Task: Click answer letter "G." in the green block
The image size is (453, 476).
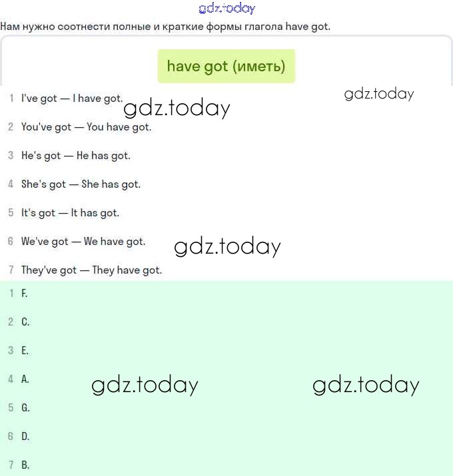Action: pos(25,407)
